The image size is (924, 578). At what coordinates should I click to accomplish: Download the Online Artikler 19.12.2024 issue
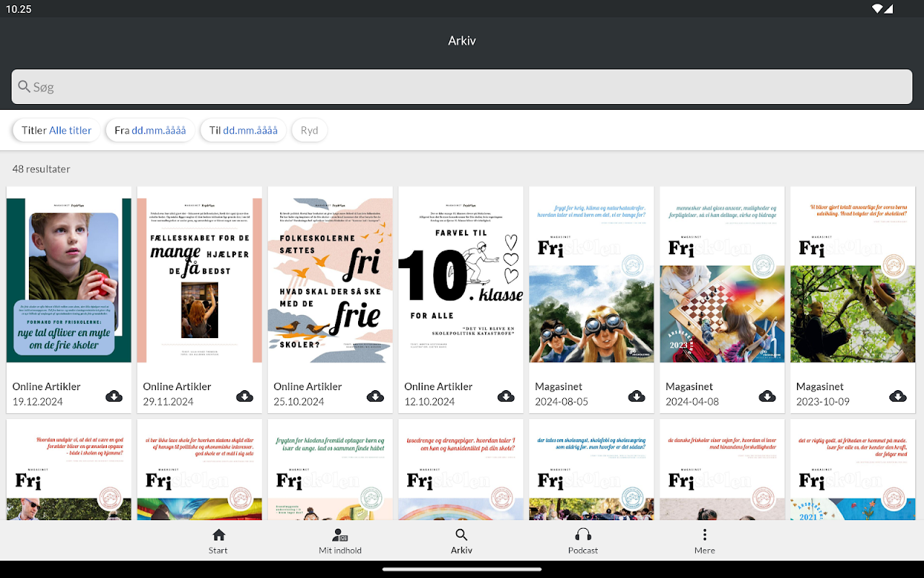click(x=114, y=396)
